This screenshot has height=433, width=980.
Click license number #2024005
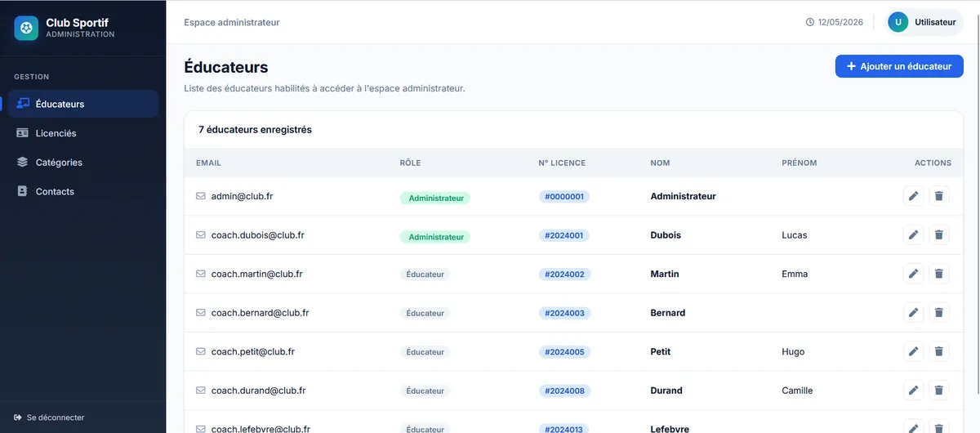click(565, 352)
